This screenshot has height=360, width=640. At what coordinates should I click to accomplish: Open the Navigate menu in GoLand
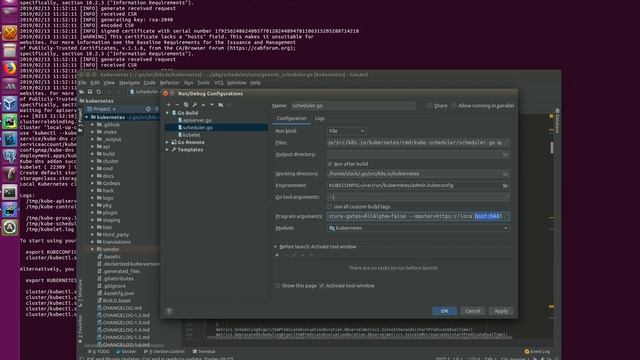(129, 83)
